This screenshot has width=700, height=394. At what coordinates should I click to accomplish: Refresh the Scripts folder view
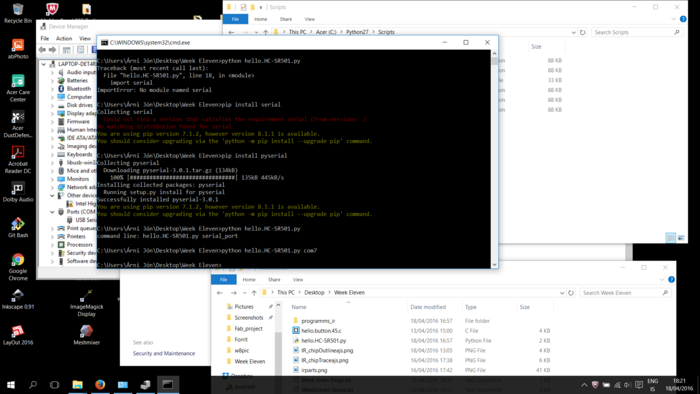pos(583,32)
